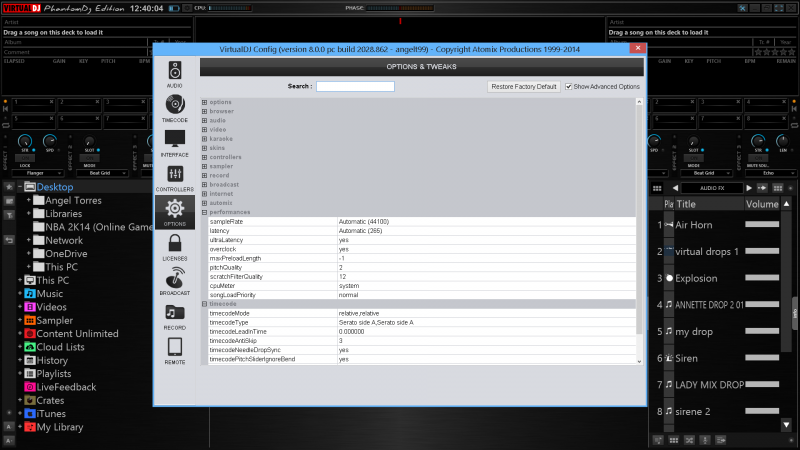The height and width of the screenshot is (450, 800).
Task: Open the Crates folder
Action: pos(50,401)
